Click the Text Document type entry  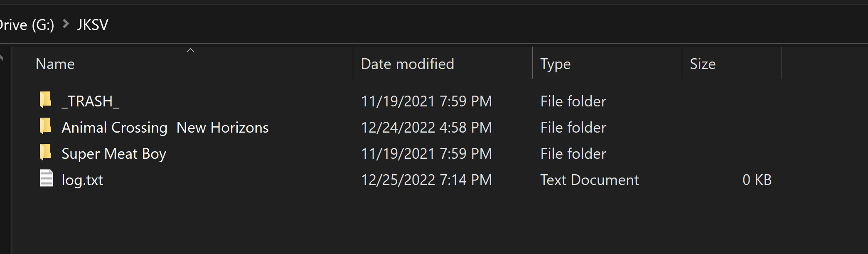589,180
